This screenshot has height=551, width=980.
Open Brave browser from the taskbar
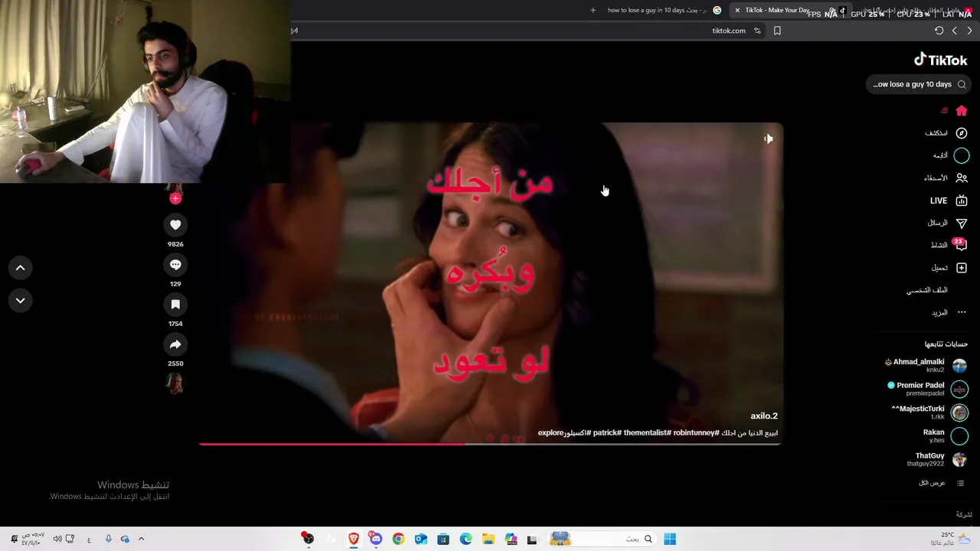point(354,539)
